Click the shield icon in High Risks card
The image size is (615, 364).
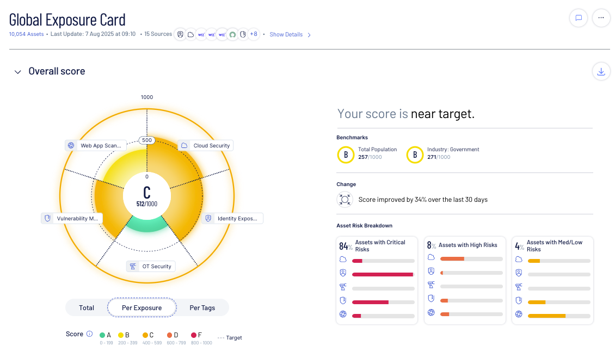click(431, 299)
